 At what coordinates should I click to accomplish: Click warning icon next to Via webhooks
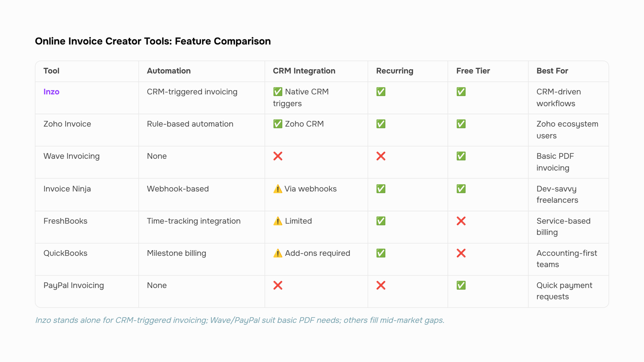(278, 189)
